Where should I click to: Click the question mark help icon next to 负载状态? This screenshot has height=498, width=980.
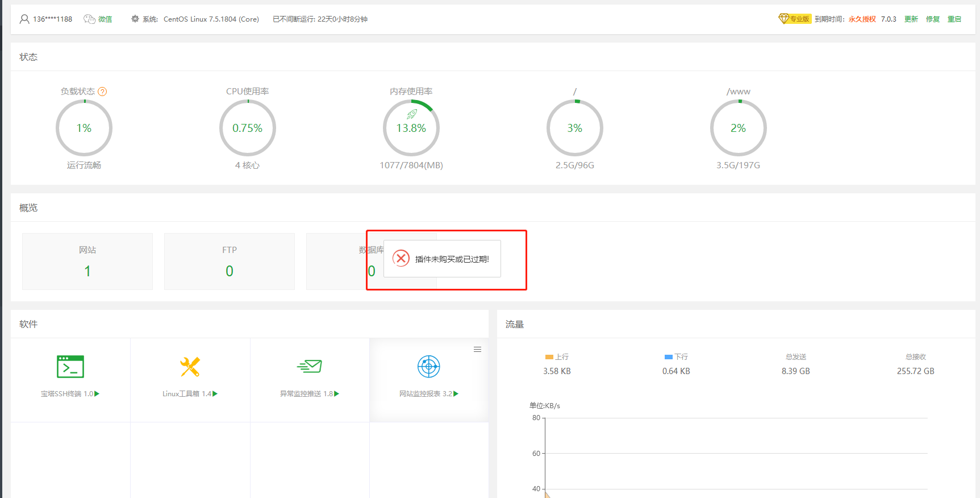(102, 92)
